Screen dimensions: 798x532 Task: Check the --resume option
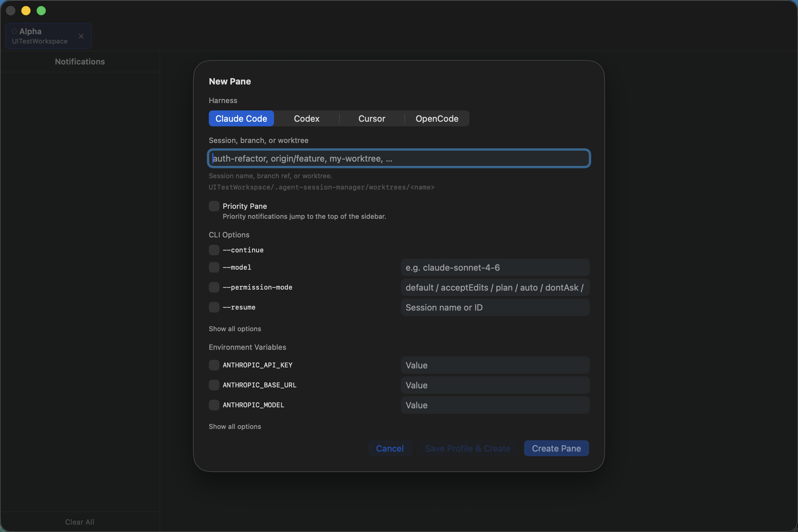coord(214,307)
